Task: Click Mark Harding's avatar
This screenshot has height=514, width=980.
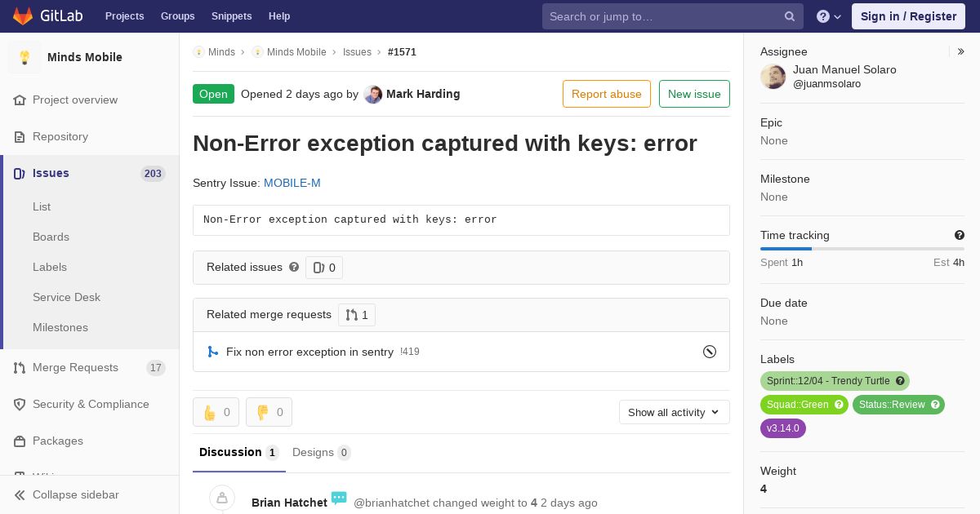Action: point(373,94)
